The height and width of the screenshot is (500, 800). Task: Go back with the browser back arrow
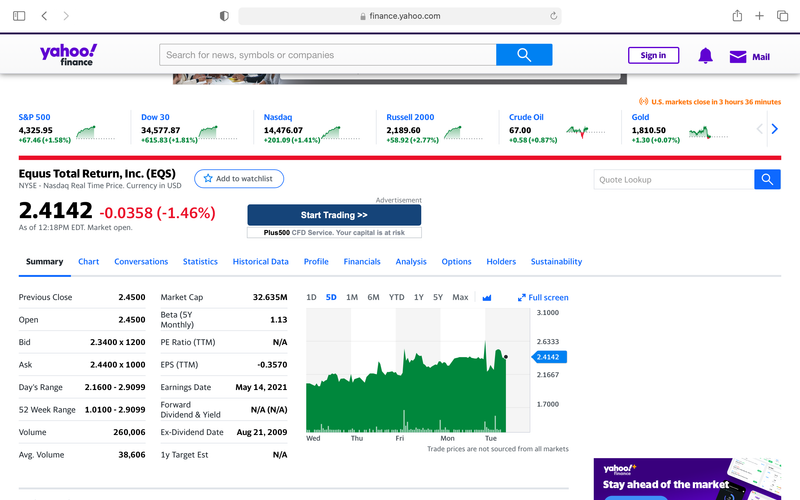[x=44, y=16]
